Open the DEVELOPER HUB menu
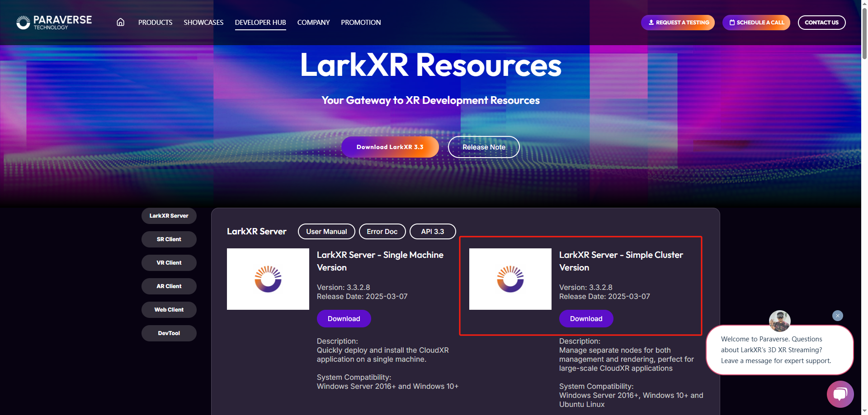 point(260,22)
